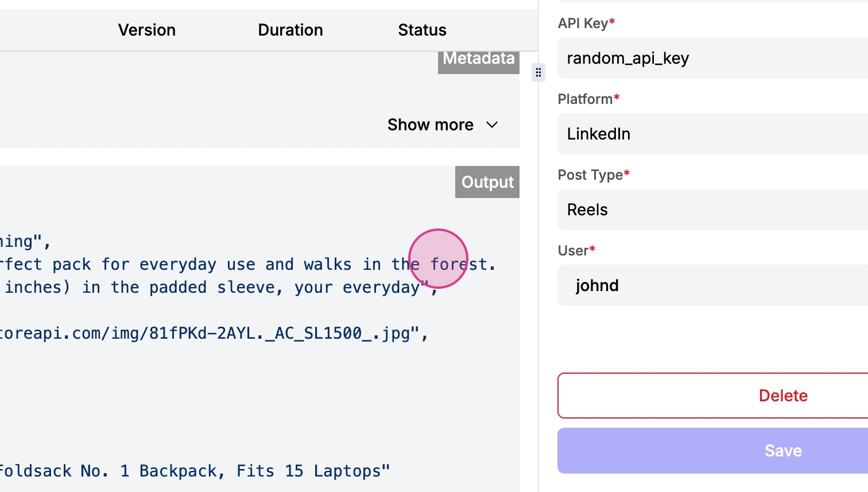This screenshot has height=492, width=868.
Task: Open the Platform field showing LinkedIn
Action: [x=712, y=134]
